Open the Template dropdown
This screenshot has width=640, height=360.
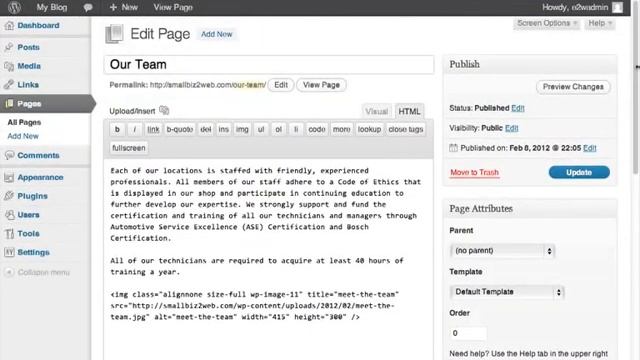(x=507, y=292)
